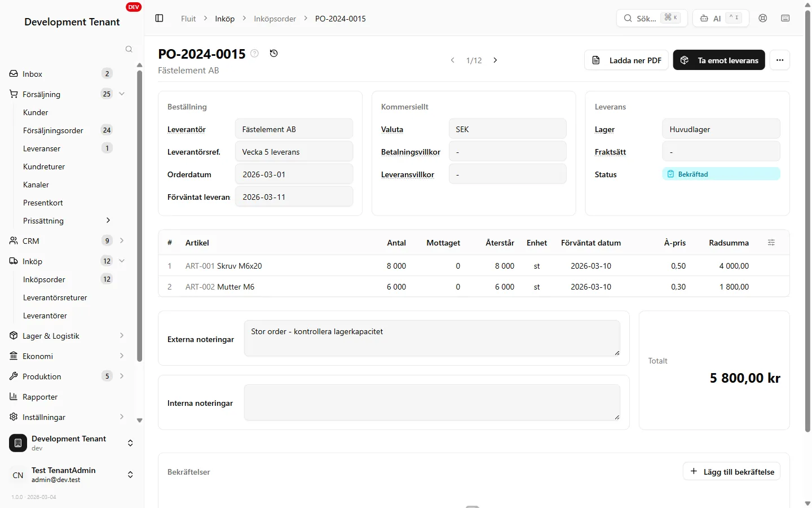Open history icon next to PO-2024-0015

point(273,53)
